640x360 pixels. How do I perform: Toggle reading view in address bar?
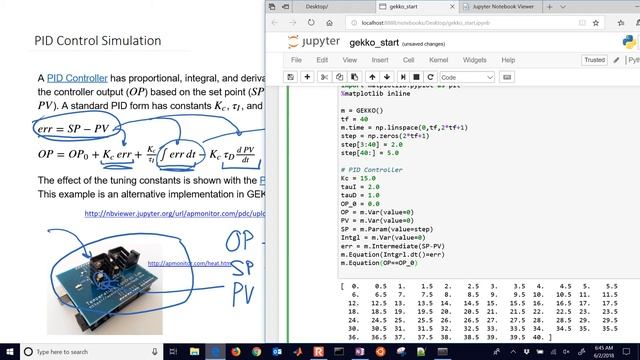[x=582, y=23]
